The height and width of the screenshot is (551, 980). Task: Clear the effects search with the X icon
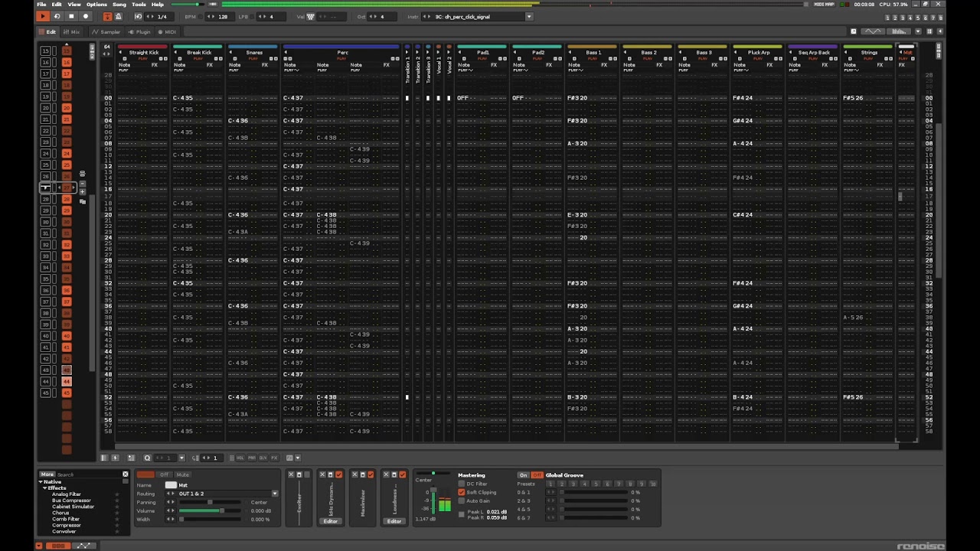point(126,474)
